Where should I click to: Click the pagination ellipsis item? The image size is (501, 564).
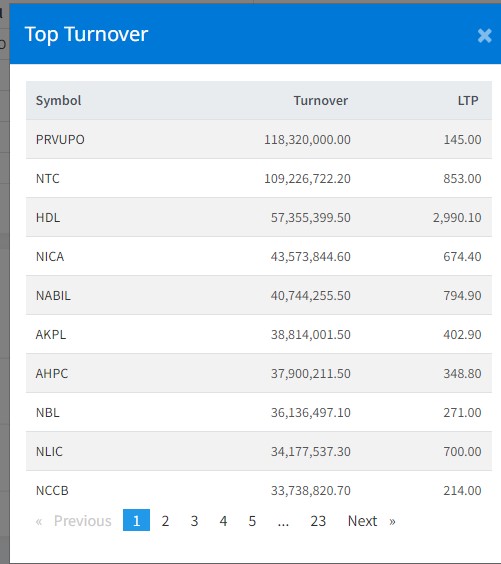pos(283,520)
